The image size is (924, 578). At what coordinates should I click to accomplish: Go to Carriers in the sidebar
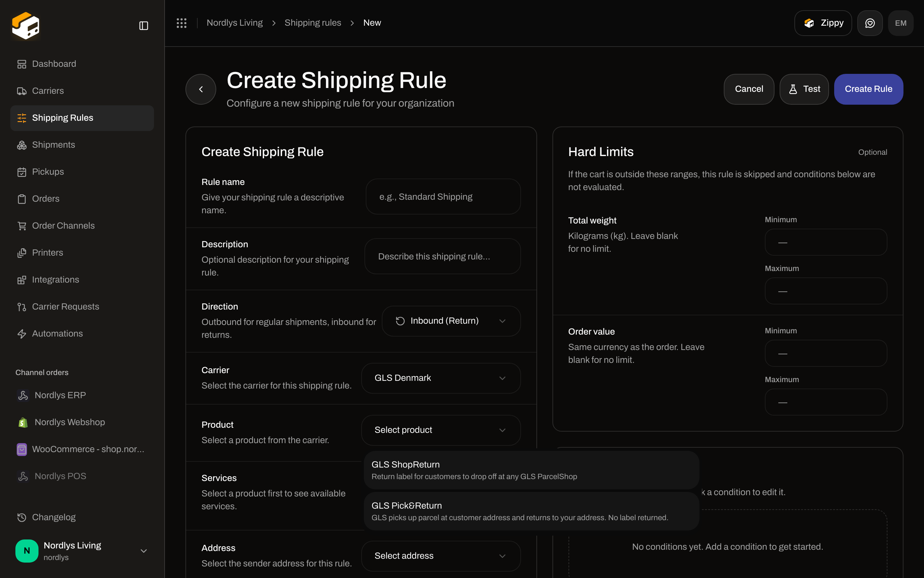(x=82, y=91)
